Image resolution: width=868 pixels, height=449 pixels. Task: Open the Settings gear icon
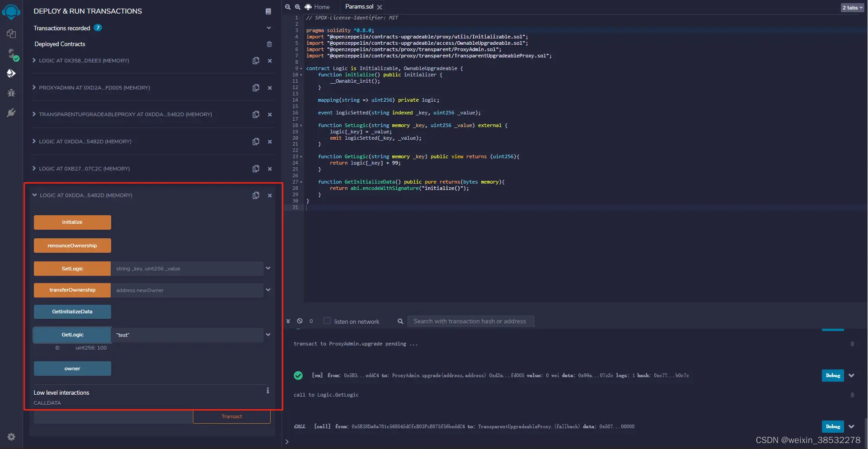pos(11,437)
